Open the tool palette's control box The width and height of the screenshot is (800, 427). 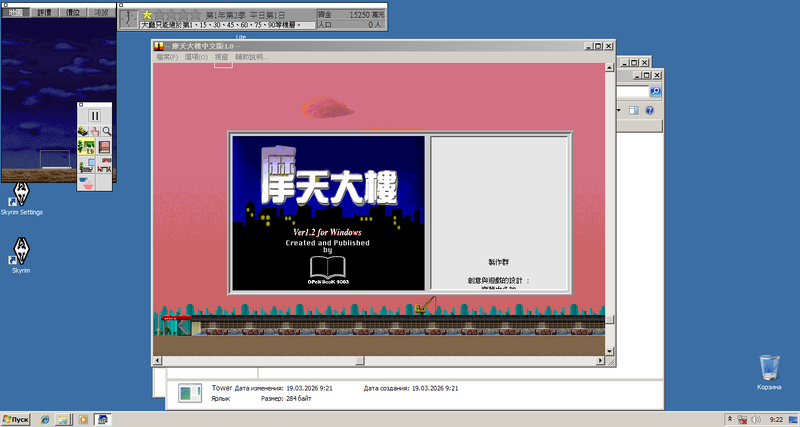click(81, 105)
